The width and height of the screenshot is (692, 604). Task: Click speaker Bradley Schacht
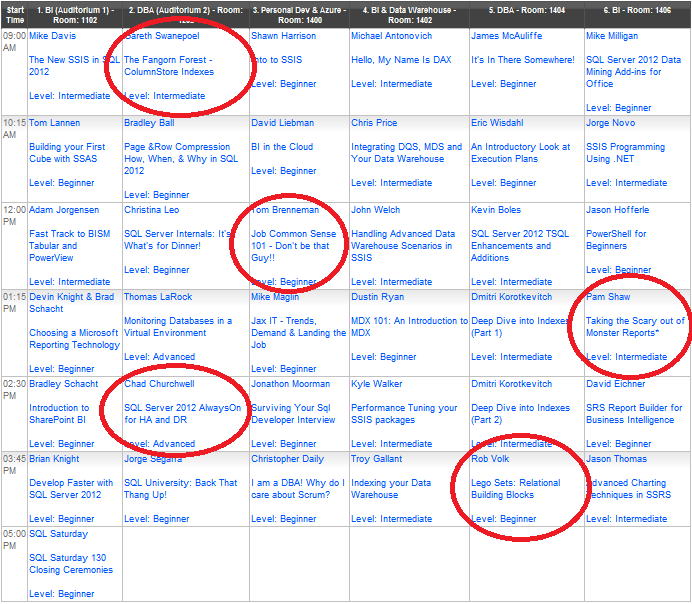point(64,383)
